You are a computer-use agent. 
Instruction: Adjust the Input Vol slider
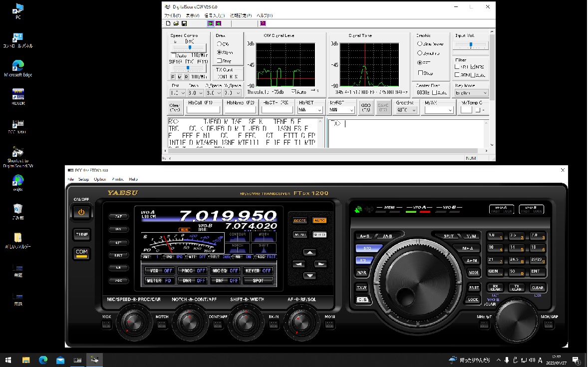coord(471,44)
